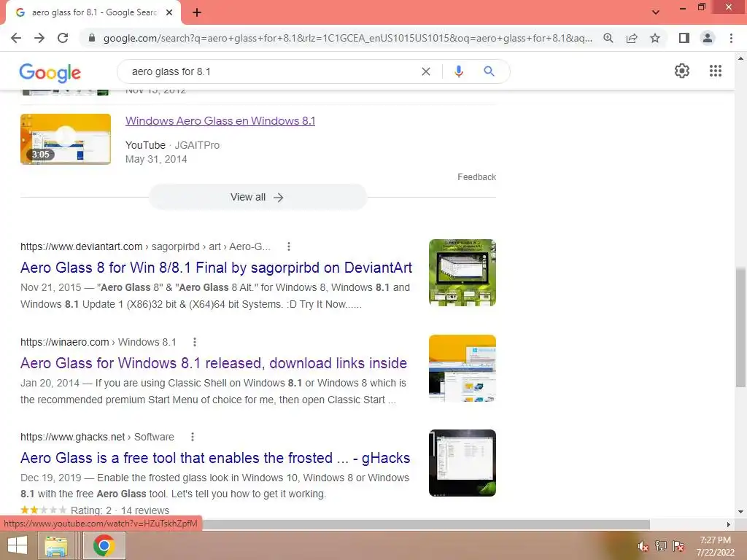The width and height of the screenshot is (747, 560).
Task: Open more options for the winaero.com result
Action: point(195,342)
